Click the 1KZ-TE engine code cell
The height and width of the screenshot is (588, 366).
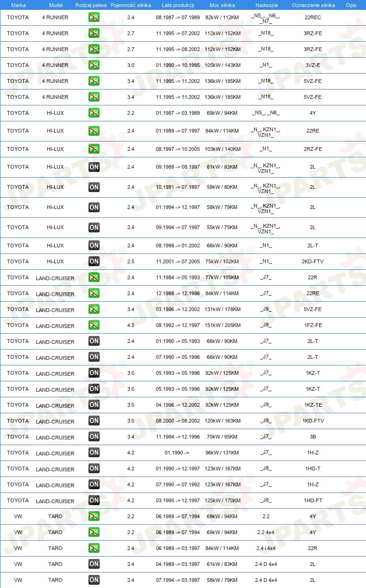pos(313,405)
